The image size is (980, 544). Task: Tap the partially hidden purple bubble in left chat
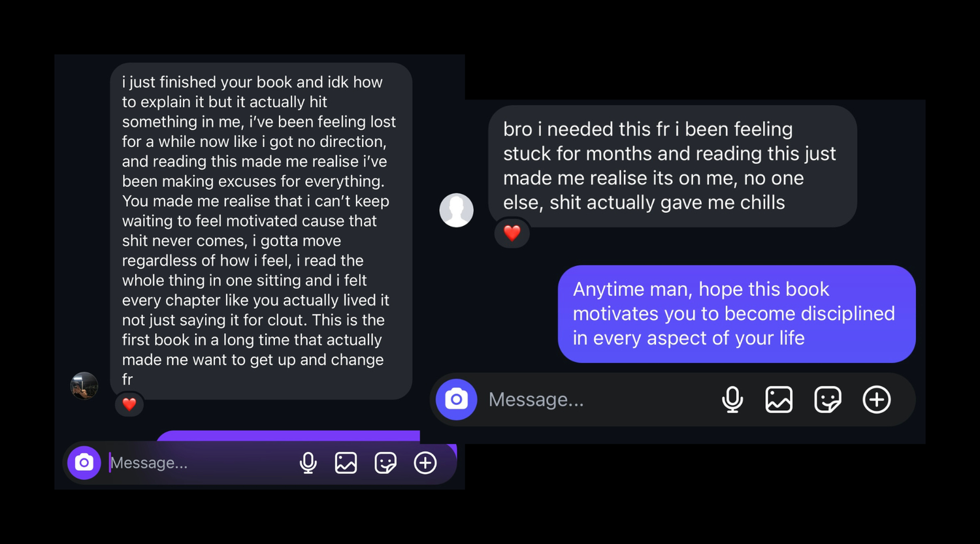tap(287, 436)
